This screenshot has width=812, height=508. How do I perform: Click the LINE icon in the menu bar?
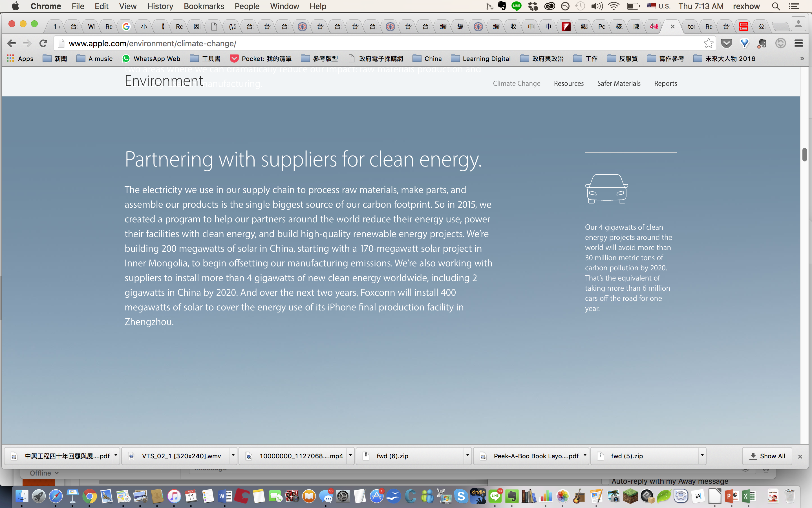pyautogui.click(x=517, y=6)
